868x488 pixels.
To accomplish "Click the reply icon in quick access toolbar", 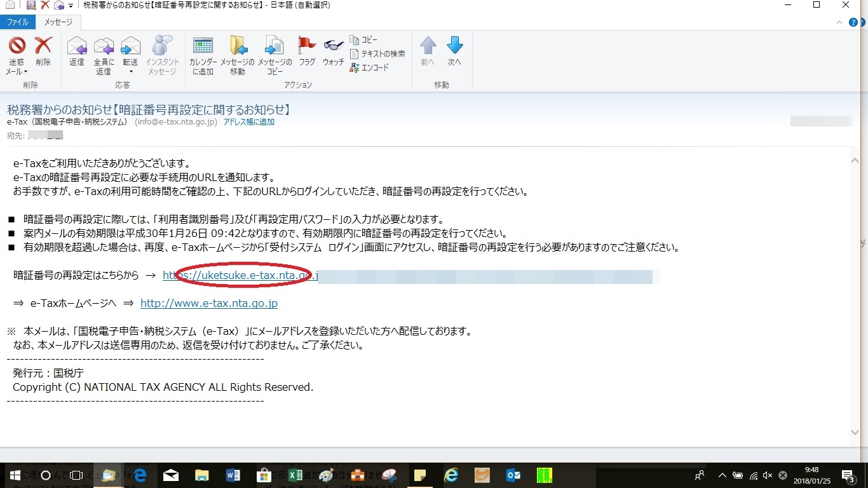I will pos(58,5).
